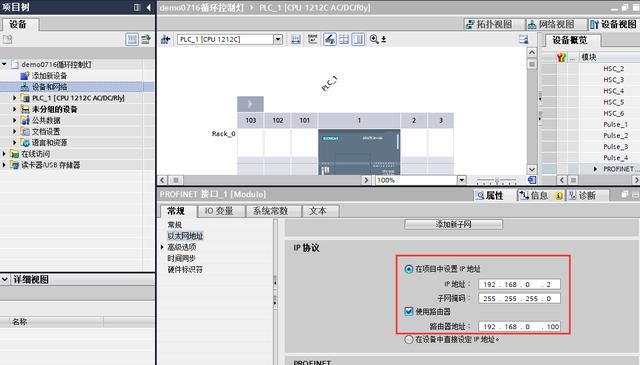Viewport: 640px width, 365px height.
Task: Click the Siemens CPU module image in slot 1
Action: (x=359, y=152)
